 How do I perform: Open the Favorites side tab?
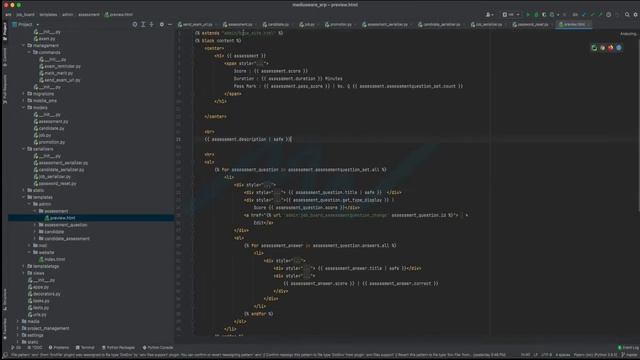[4, 329]
